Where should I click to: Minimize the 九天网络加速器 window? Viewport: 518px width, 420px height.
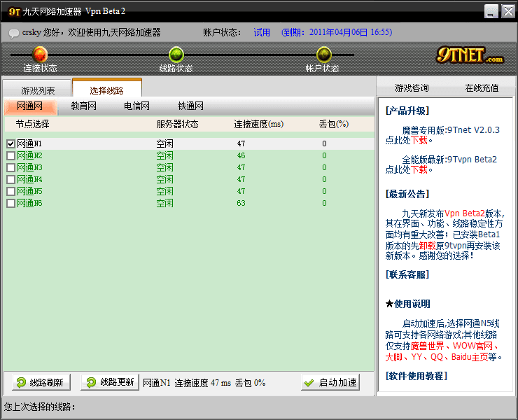(491, 12)
